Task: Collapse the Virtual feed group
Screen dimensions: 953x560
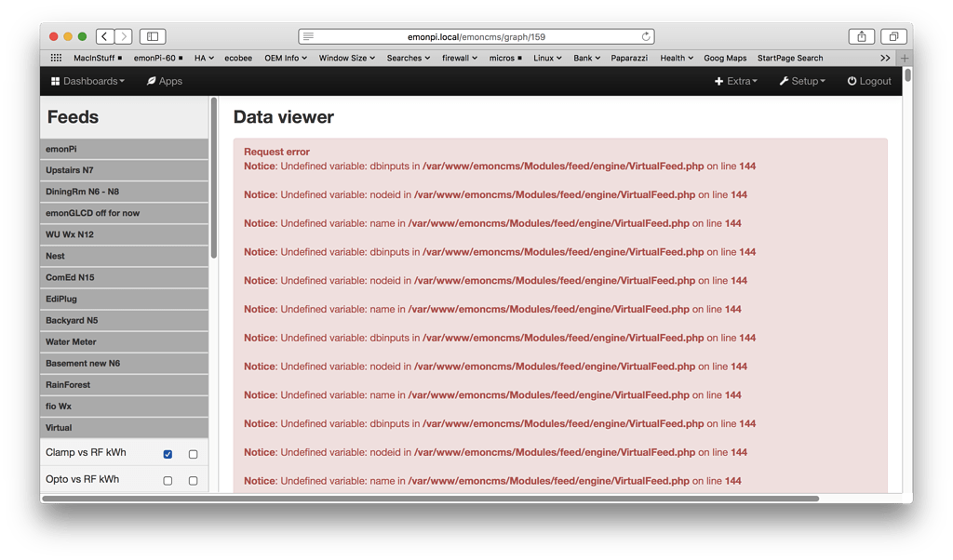Action: pos(124,428)
